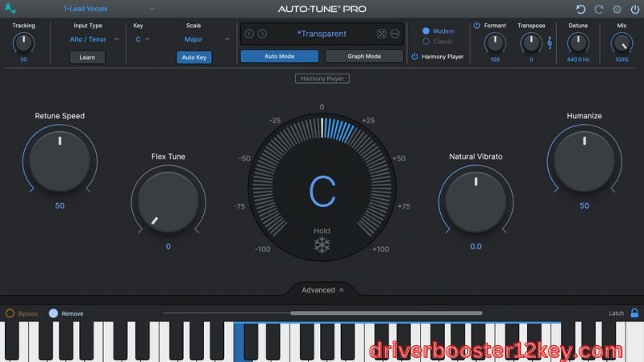This screenshot has height=362, width=644.
Task: Open the Scale Major dropdown
Action: [x=206, y=39]
